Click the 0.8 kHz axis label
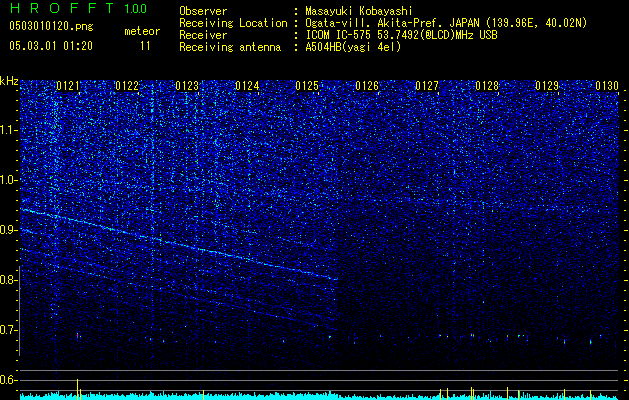The image size is (629, 400). (x=9, y=280)
